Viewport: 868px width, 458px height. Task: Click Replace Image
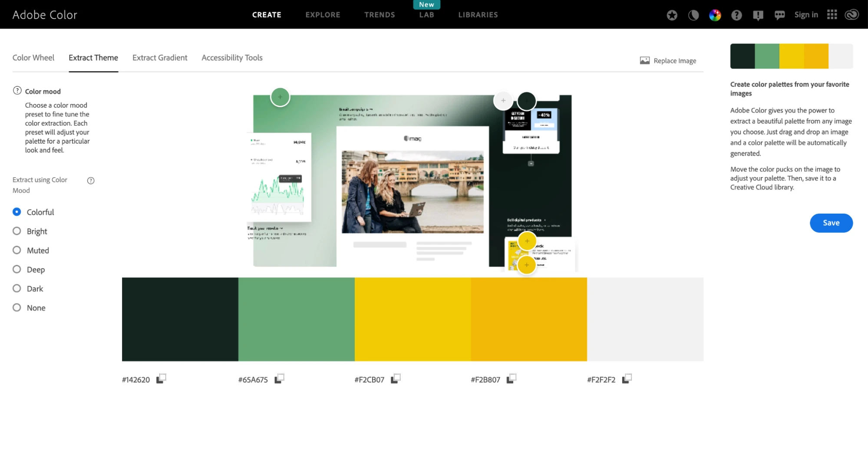point(668,61)
